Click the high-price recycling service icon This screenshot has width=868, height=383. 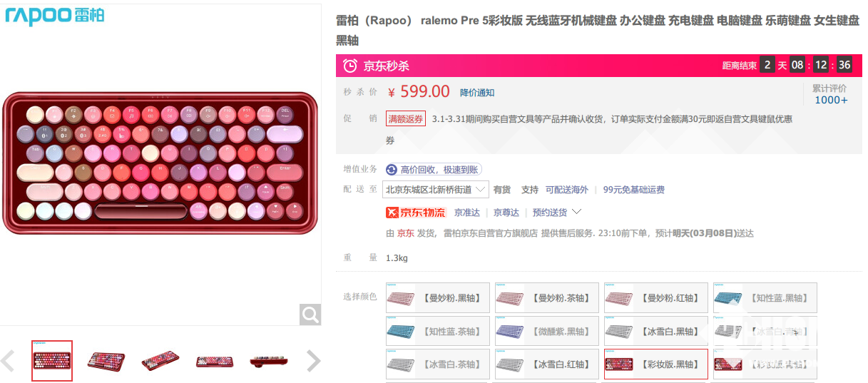[392, 170]
